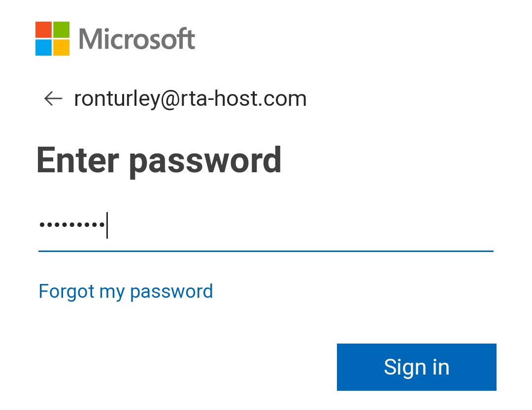Click the text cursor after password dots
This screenshot has height=410, width=532.
[107, 225]
